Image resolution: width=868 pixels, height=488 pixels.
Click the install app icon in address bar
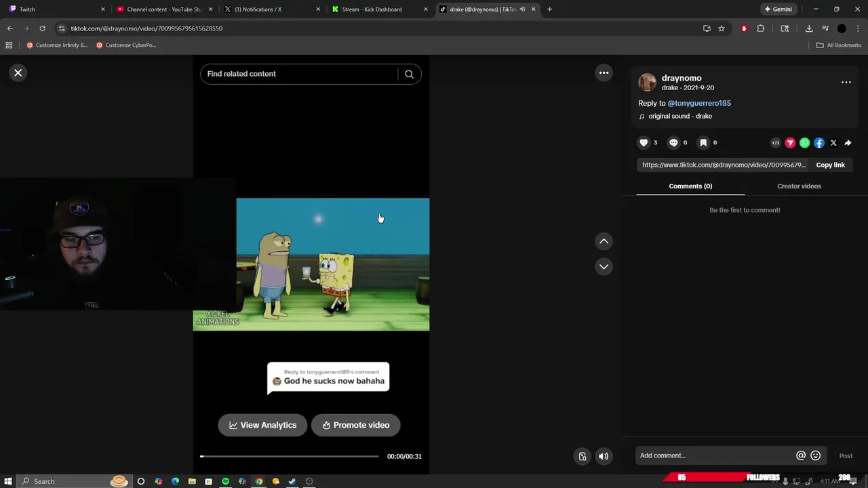point(707,28)
